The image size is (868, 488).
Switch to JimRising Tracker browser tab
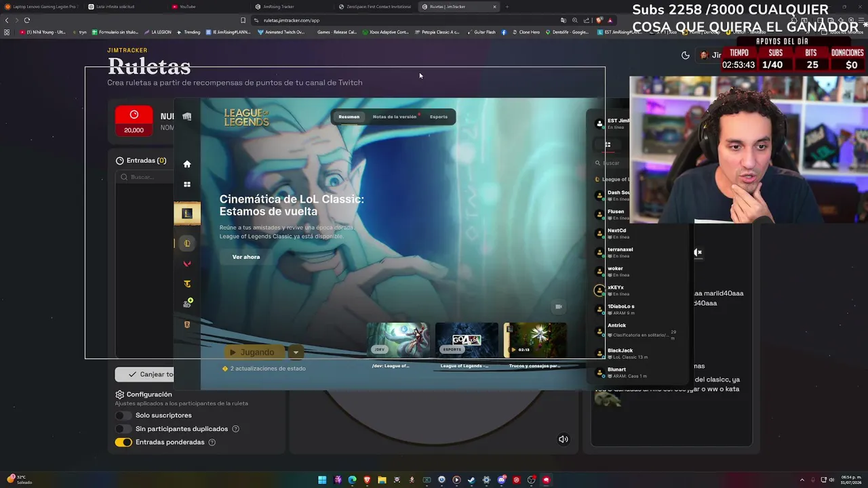291,7
